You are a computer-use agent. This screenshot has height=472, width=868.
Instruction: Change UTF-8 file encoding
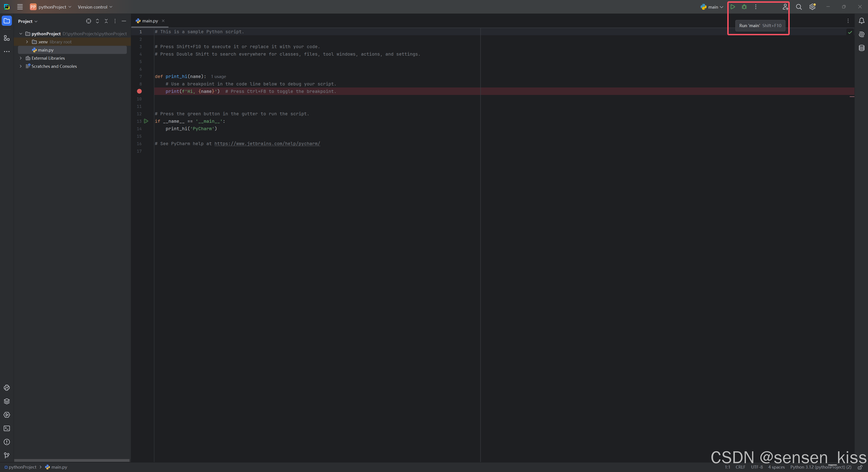tap(757, 467)
